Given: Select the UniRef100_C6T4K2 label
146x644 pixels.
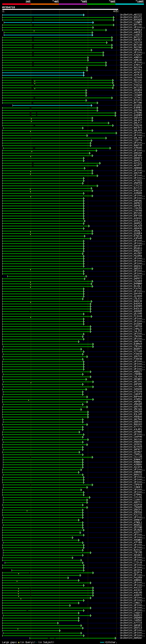Looking at the screenshot, I should (x=131, y=98).
